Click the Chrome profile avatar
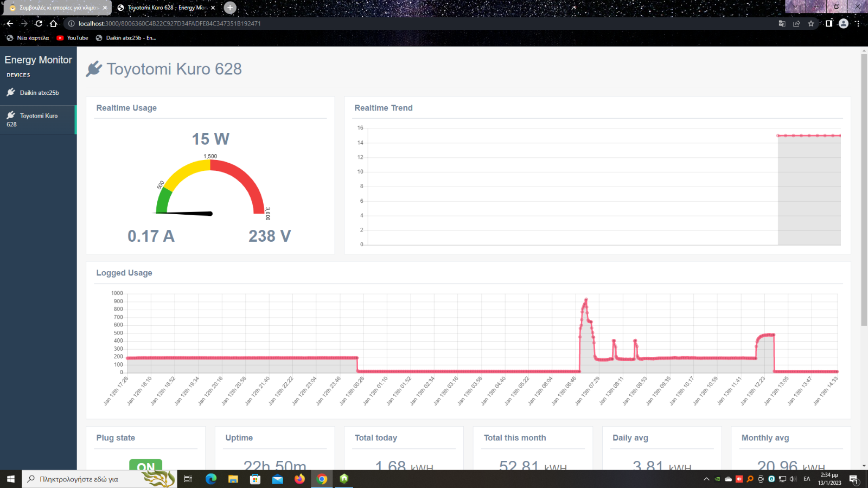The image size is (868, 488). coord(843,23)
